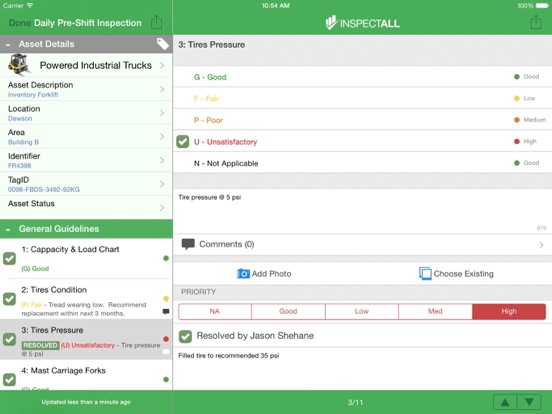Tap the 3/11 page counter
The width and height of the screenshot is (552, 414).
pyautogui.click(x=355, y=402)
